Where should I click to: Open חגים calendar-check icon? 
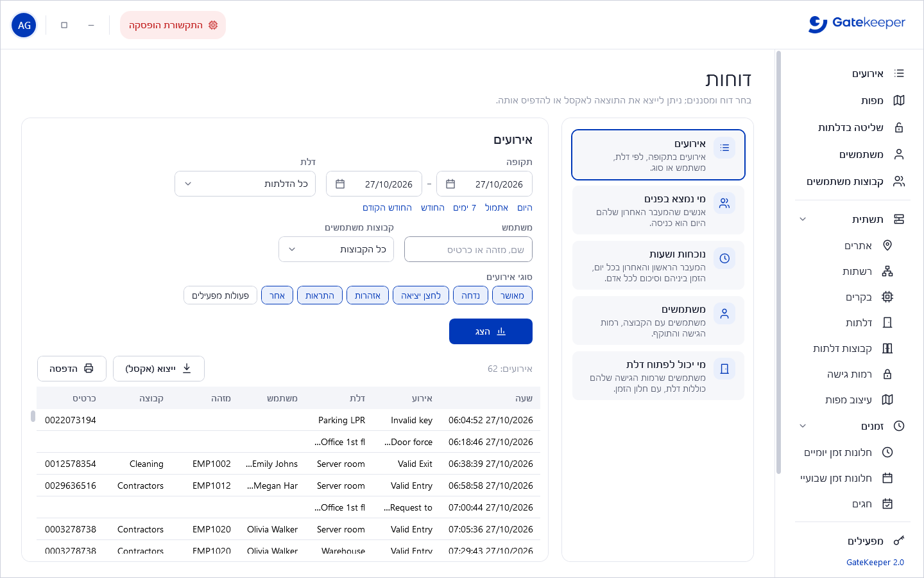pos(887,504)
